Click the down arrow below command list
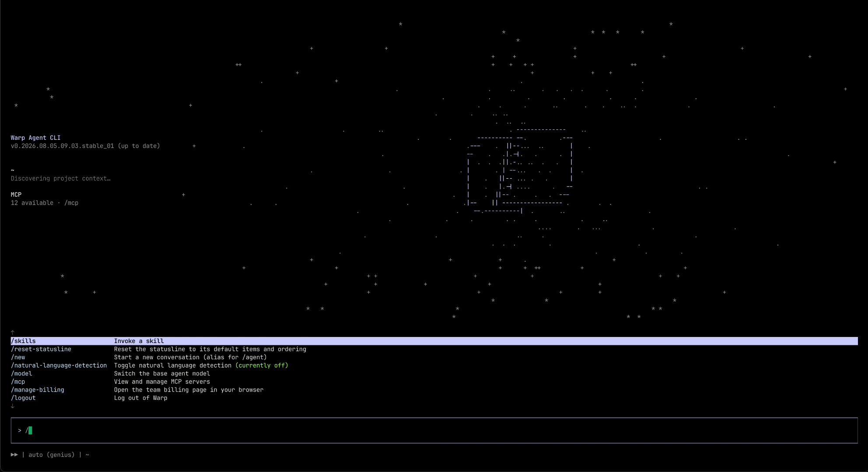 (x=13, y=406)
